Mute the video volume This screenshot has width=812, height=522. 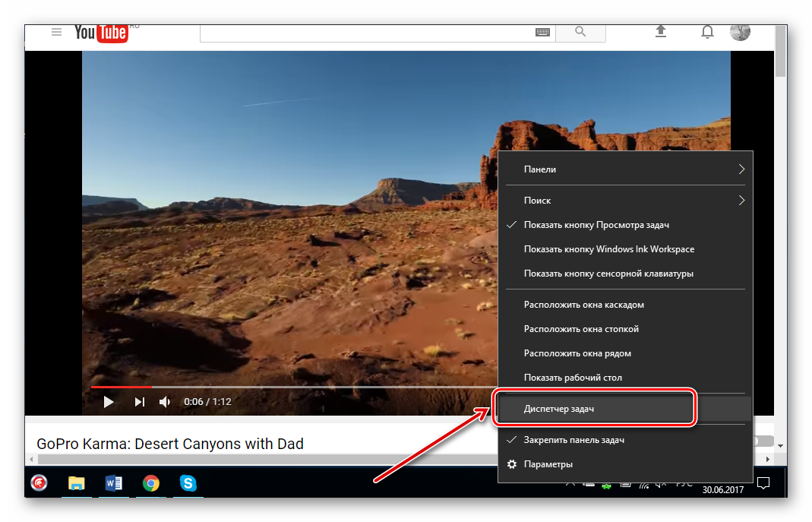[x=165, y=402]
